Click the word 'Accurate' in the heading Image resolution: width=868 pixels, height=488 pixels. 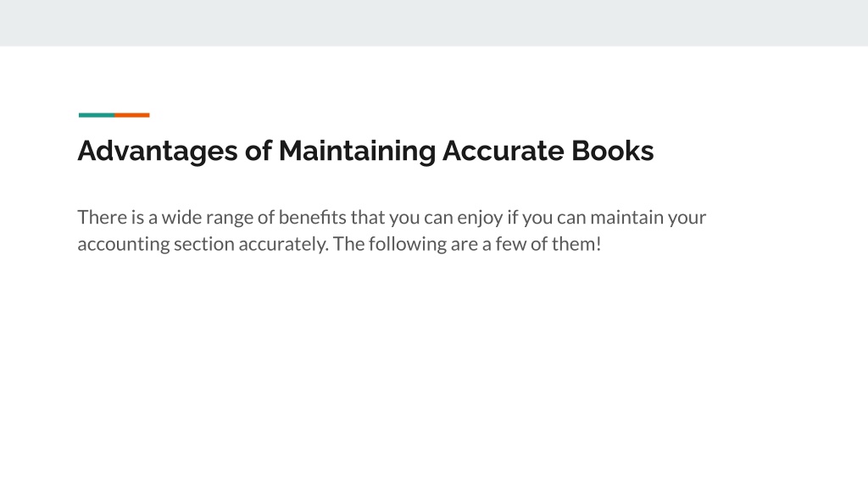point(504,151)
